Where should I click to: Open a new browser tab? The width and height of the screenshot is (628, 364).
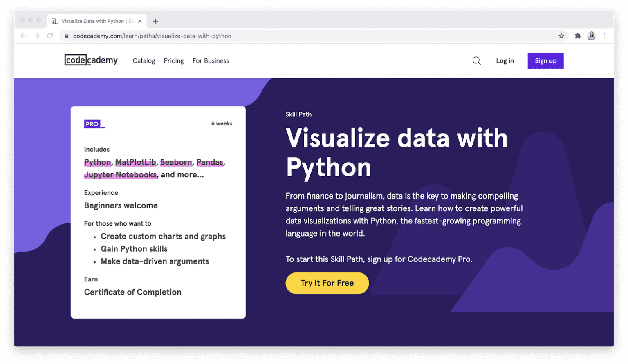(155, 21)
